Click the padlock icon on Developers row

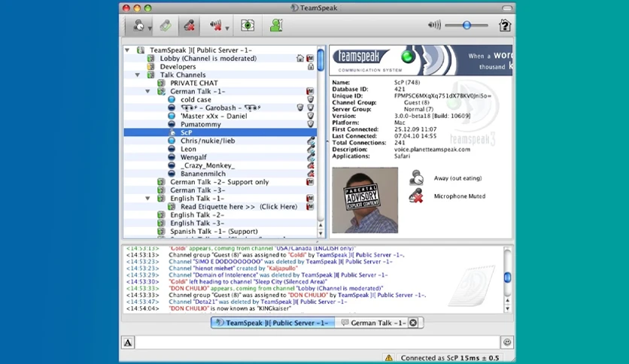click(x=311, y=67)
